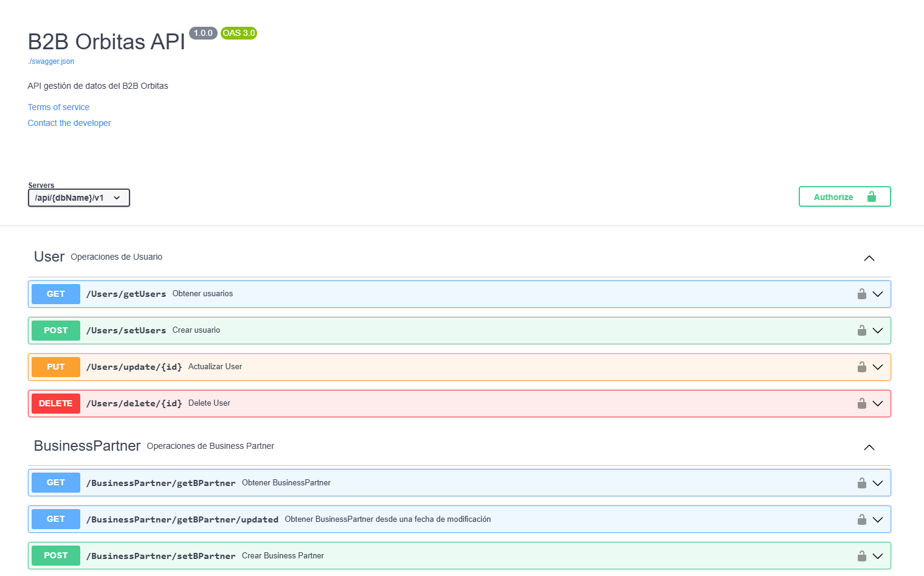Click the lock icon on DELETE /Users/delete/{id}
Viewport: 924px width, 576px height.
861,404
